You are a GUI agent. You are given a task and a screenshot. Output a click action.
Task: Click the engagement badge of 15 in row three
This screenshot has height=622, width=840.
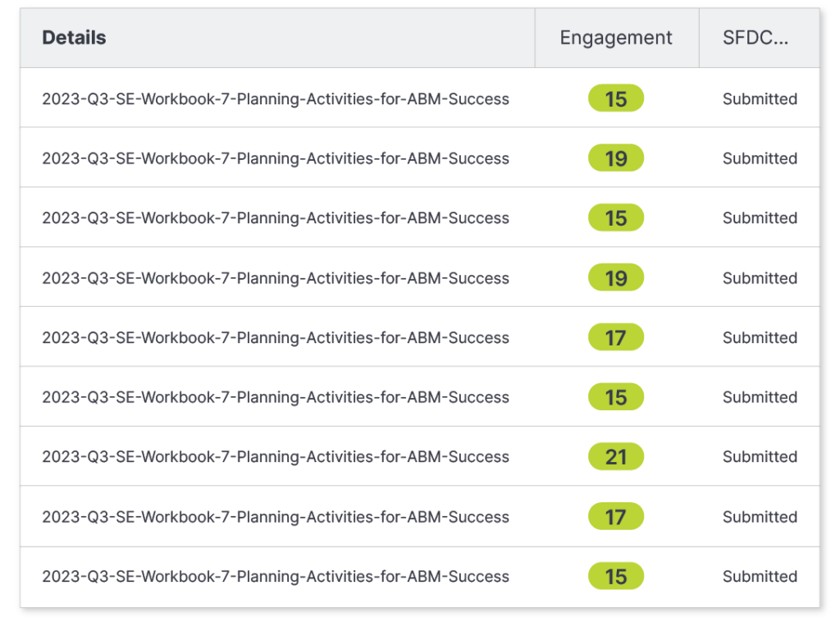click(x=615, y=217)
